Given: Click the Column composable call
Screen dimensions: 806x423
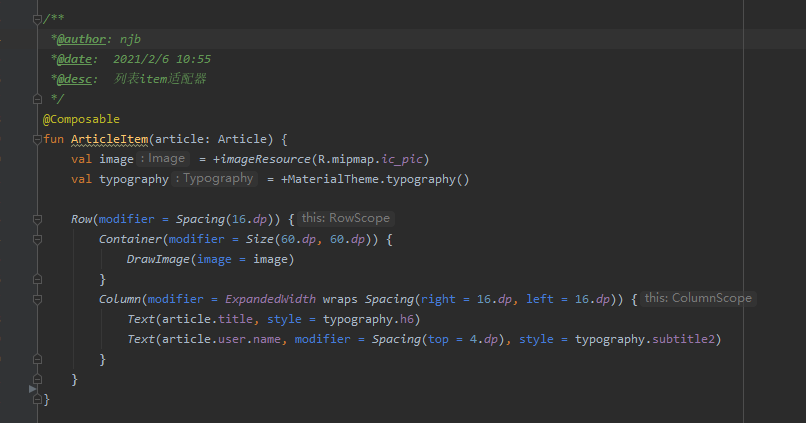Looking at the screenshot, I should tap(120, 300).
